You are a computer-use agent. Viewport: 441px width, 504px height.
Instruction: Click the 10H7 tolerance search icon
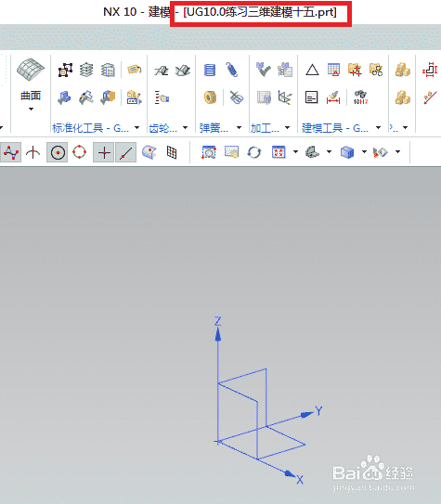[360, 97]
